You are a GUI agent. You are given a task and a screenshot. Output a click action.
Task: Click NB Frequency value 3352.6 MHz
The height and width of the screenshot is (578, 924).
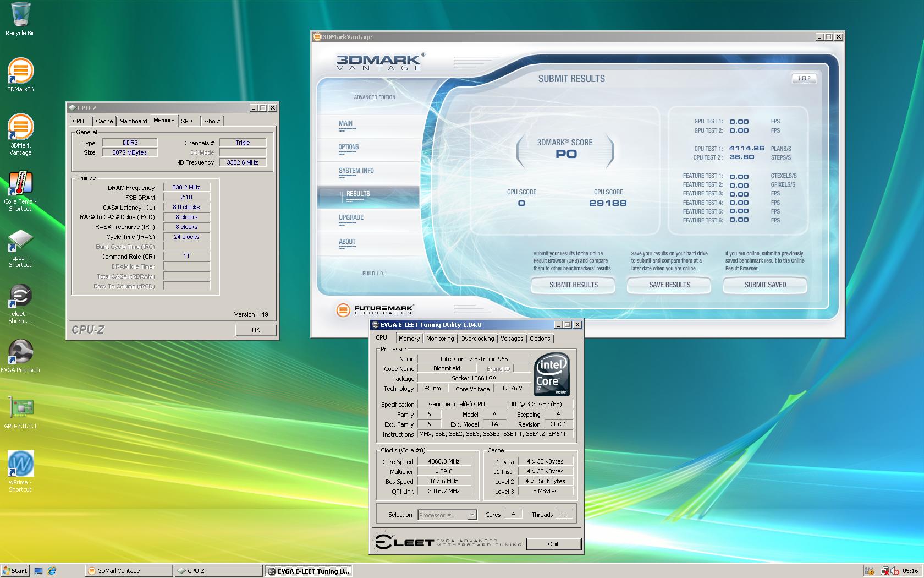pyautogui.click(x=243, y=162)
